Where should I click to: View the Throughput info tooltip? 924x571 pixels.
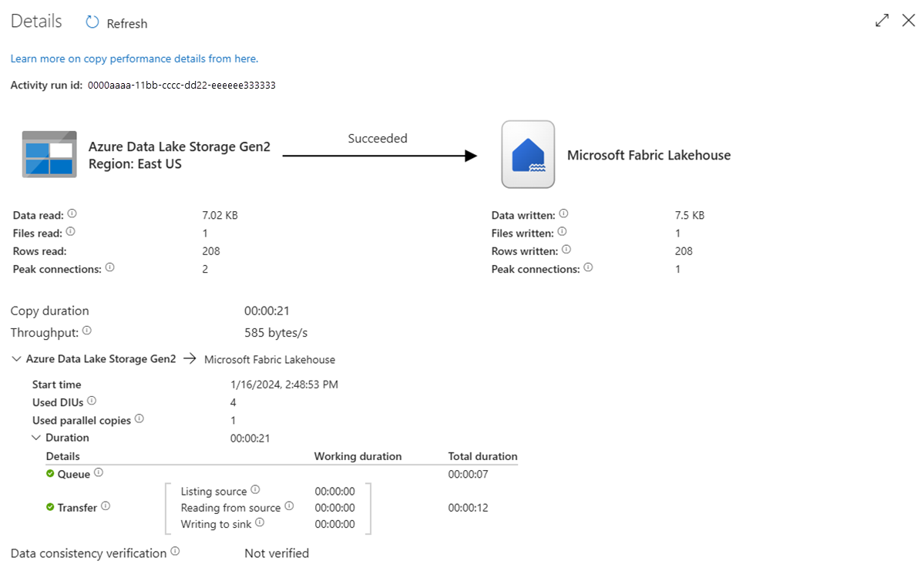[x=87, y=331]
